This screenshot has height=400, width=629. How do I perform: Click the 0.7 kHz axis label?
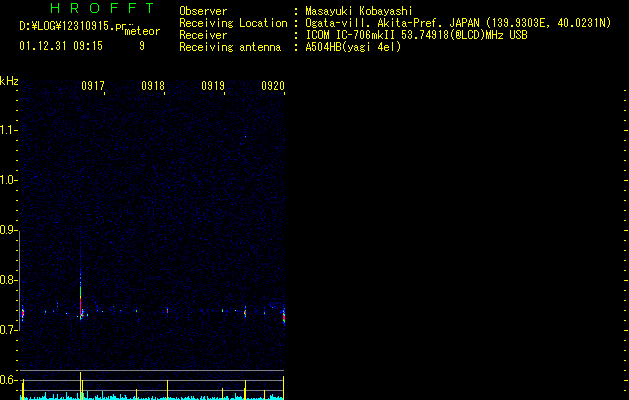tap(8, 330)
